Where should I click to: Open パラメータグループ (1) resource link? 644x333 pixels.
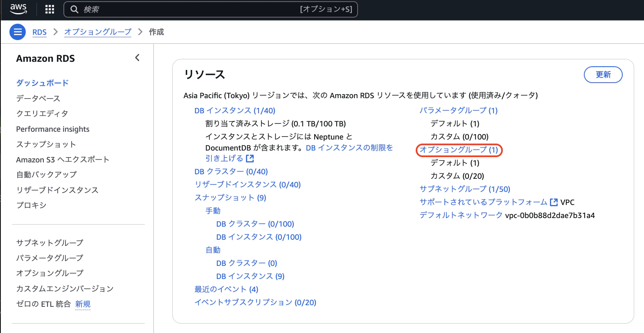[459, 110]
